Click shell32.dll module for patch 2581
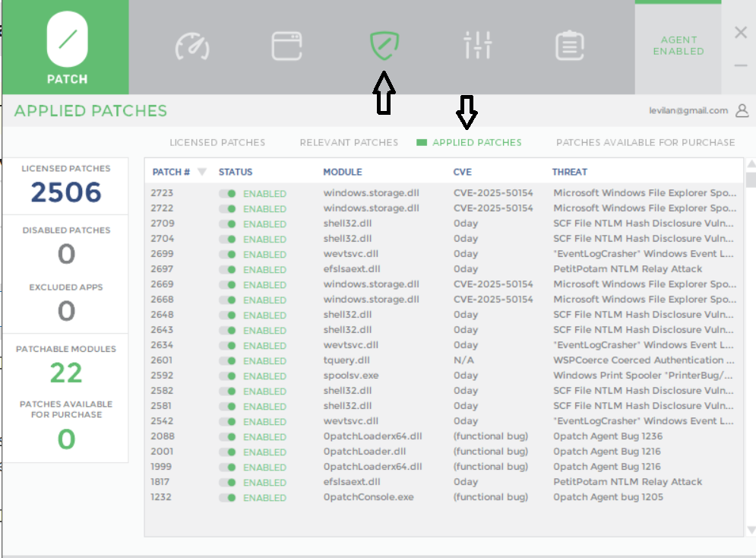This screenshot has height=558, width=756. pos(347,406)
